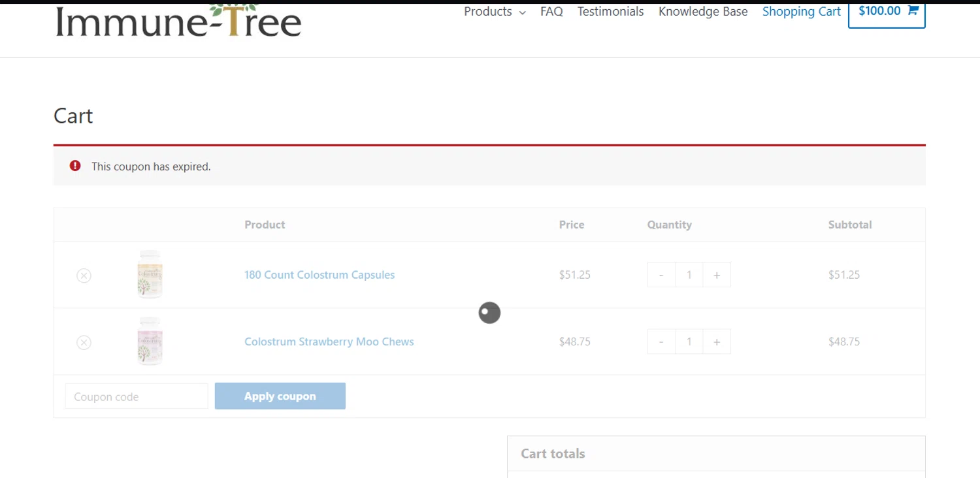Click quantity field for Colostrum Capsules
This screenshot has height=478, width=980.
689,275
